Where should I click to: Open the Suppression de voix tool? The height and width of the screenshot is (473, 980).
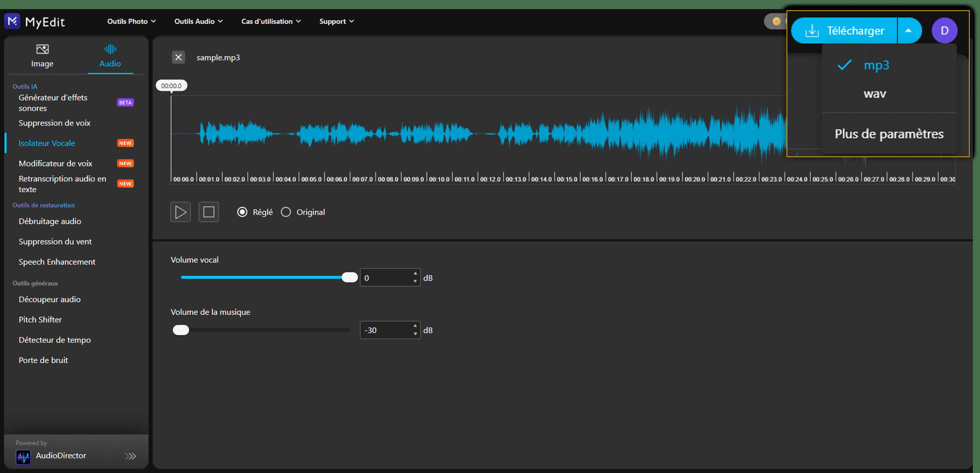point(55,123)
